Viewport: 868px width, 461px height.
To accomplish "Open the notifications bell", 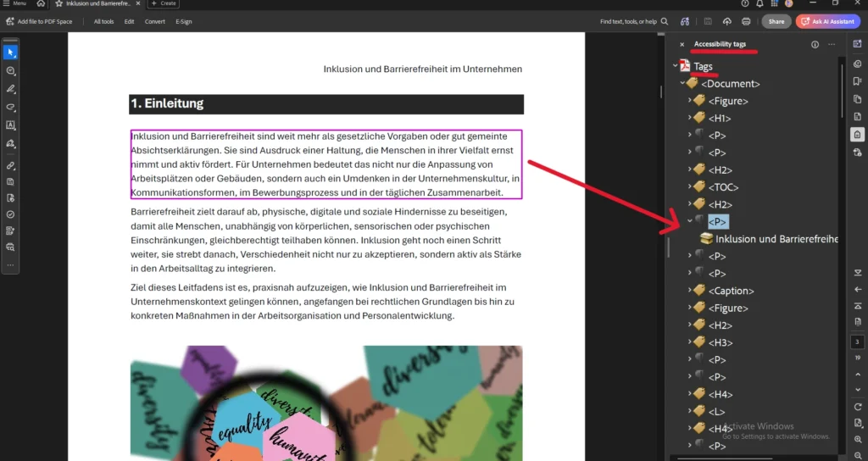I will (759, 3).
